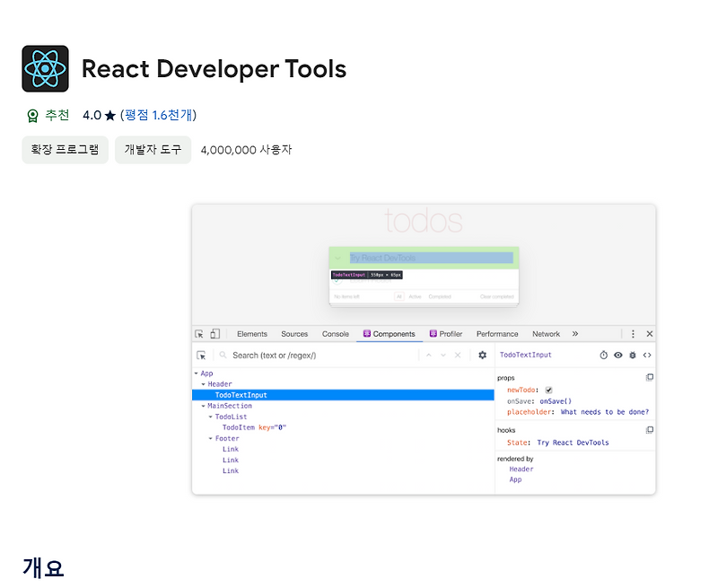Click the angle brackets icon to view component source
This screenshot has height=588, width=718.
[647, 355]
